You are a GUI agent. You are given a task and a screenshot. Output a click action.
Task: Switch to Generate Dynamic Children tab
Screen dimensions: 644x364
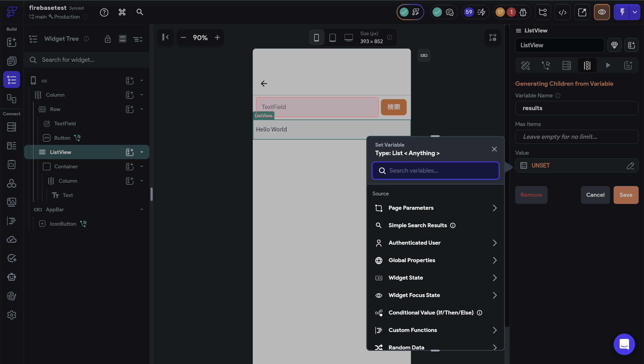[x=587, y=66]
